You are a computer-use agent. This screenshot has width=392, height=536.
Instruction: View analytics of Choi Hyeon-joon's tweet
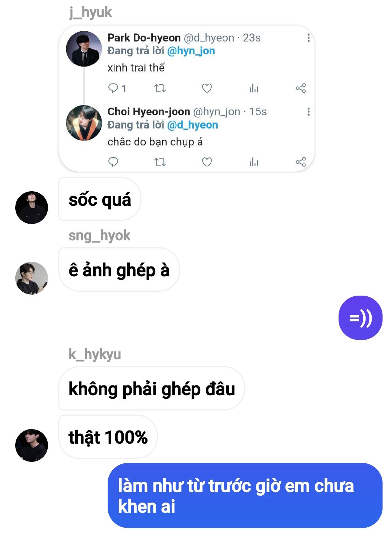(x=254, y=162)
